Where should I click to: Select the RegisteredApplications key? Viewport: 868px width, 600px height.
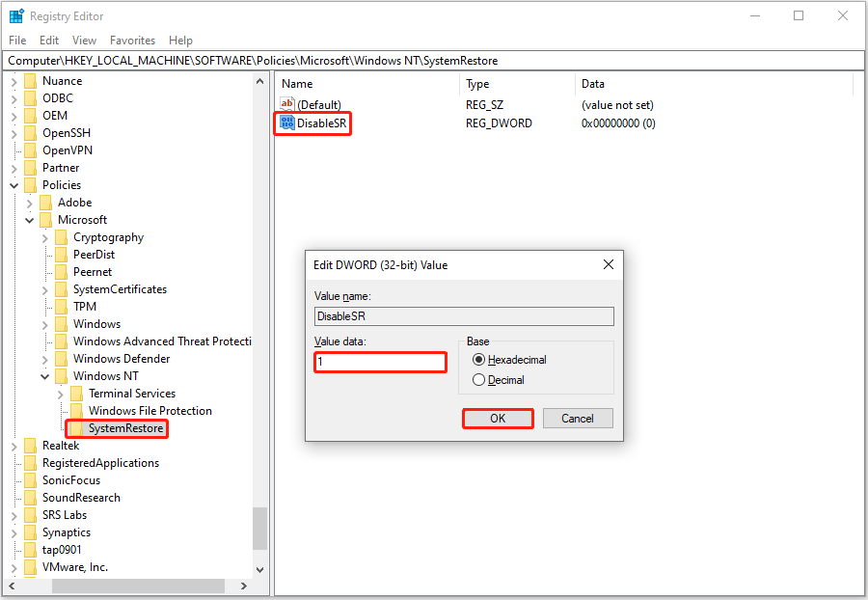tap(100, 463)
